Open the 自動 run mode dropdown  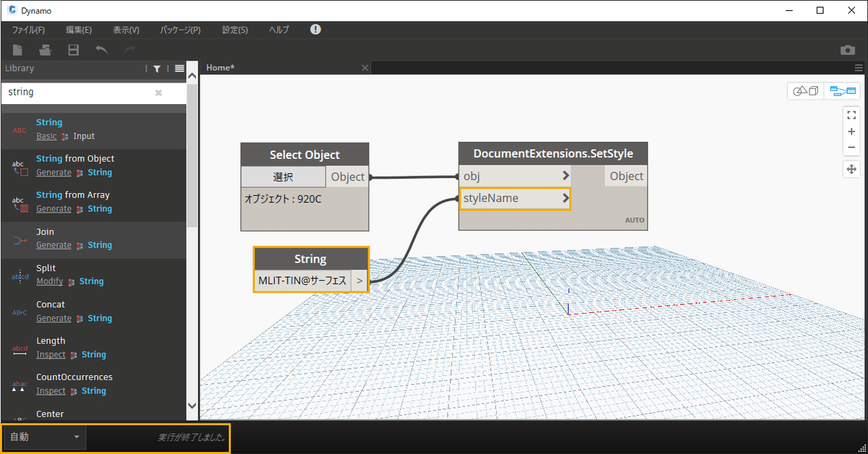tap(44, 437)
